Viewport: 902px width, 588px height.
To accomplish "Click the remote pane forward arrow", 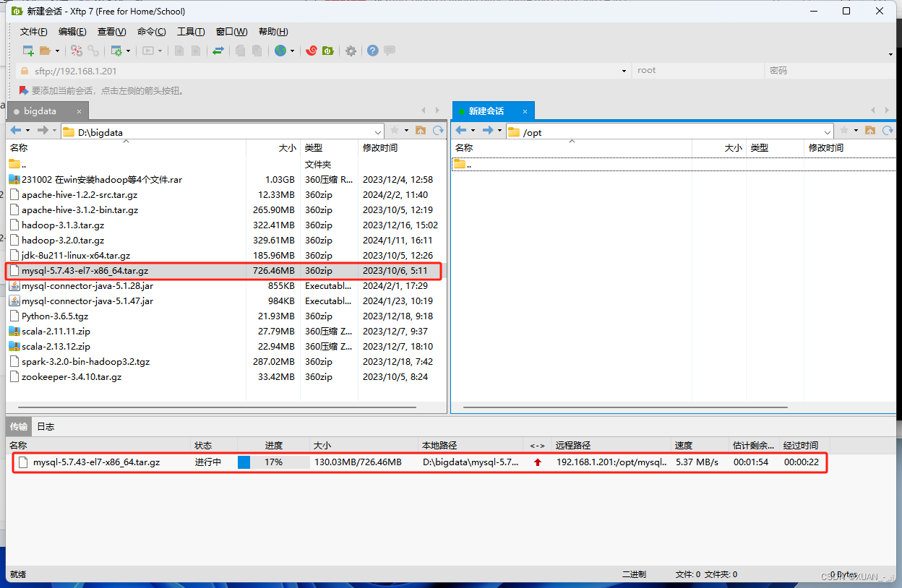I will coord(488,131).
